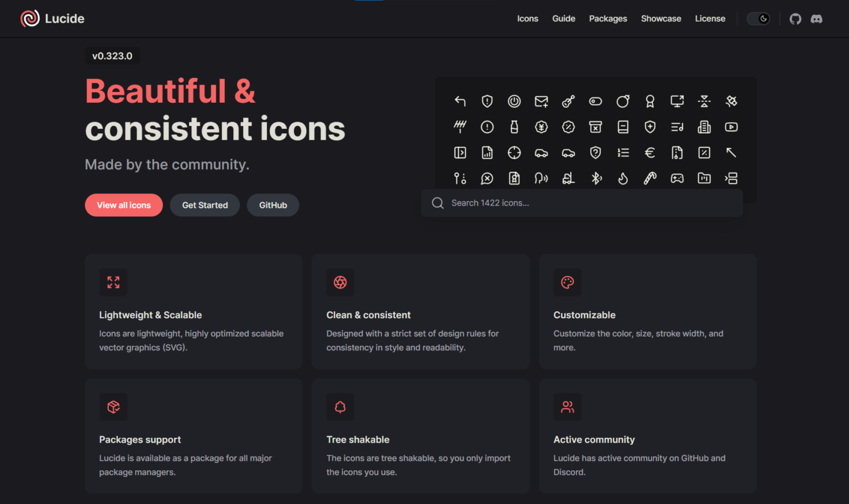Screen dimensions: 849x504
Task: Click the palette icon on Customizable card
Action: (568, 282)
